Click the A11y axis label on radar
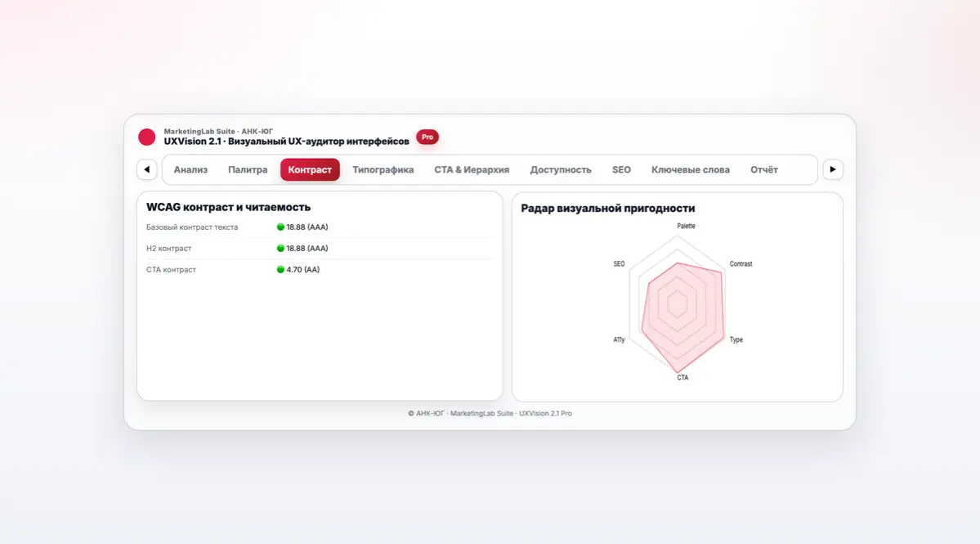Screen dimensions: 980x544 click(619, 339)
